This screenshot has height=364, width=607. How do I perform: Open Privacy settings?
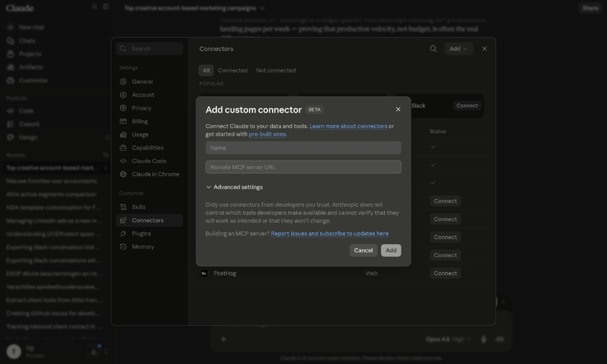click(x=149, y=108)
